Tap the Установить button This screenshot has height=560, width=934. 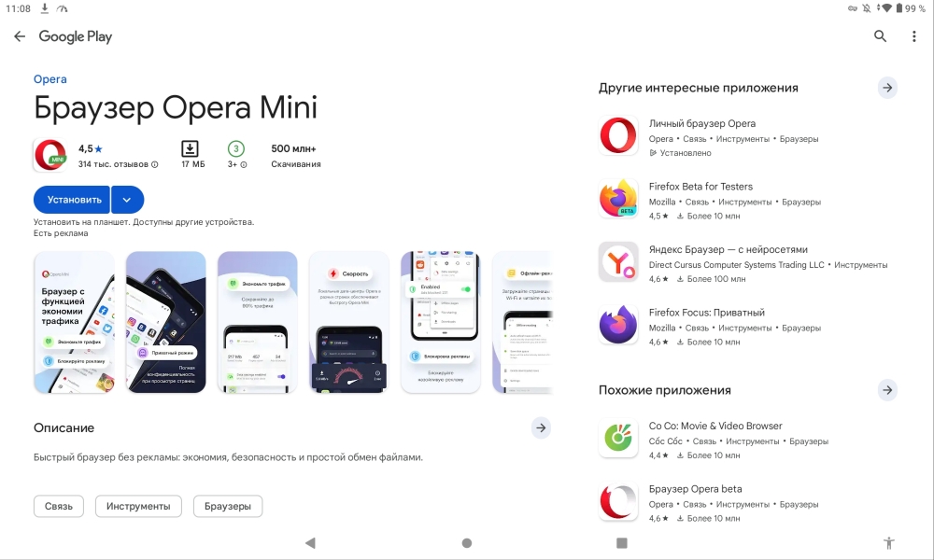[72, 200]
